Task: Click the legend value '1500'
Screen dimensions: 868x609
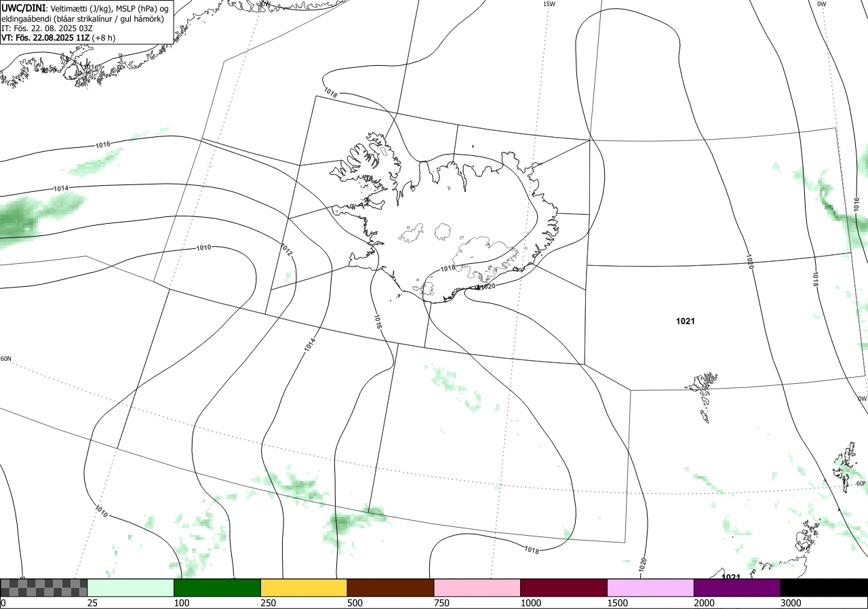Action: pyautogui.click(x=618, y=603)
